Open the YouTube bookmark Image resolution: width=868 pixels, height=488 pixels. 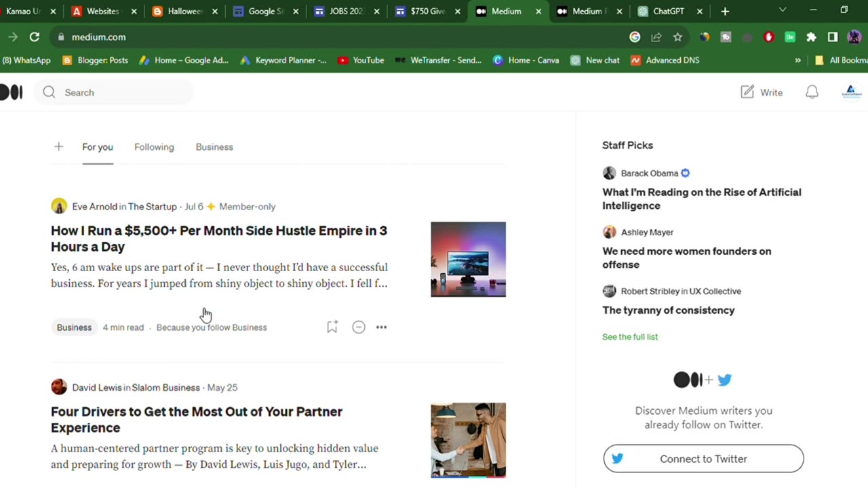[x=361, y=60]
